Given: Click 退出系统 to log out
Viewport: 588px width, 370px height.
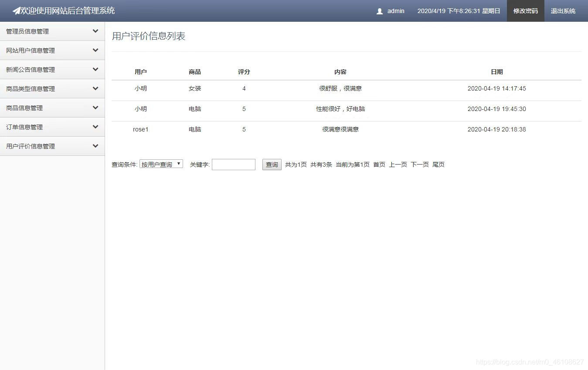Looking at the screenshot, I should 563,11.
